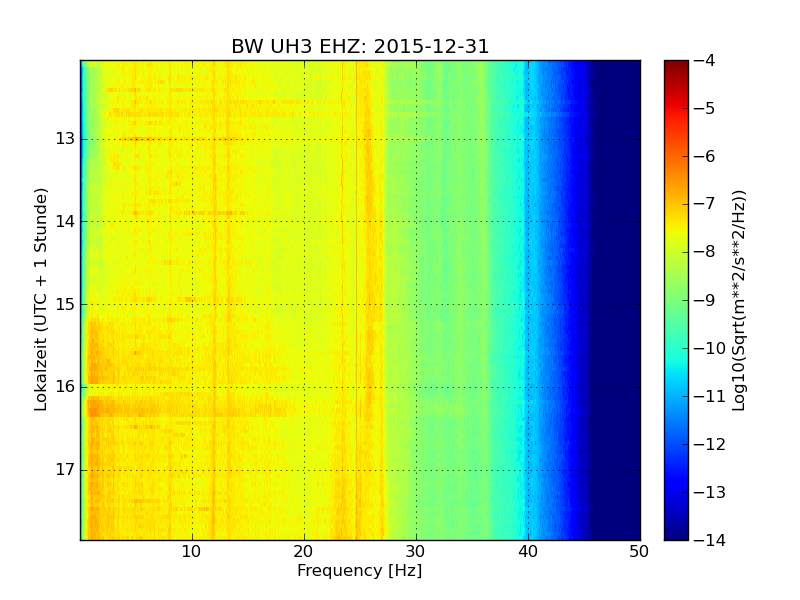
Task: Click the y-axis tick label '17'
Action: click(65, 469)
